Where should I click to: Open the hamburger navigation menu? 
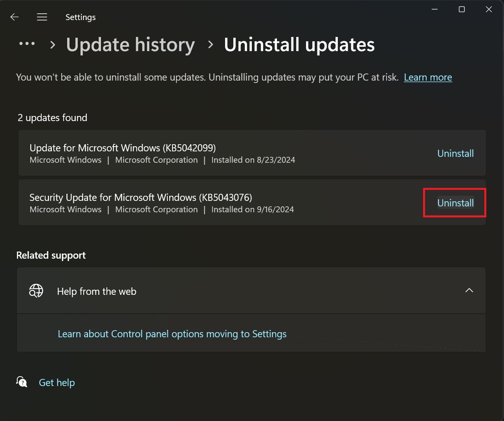tap(42, 17)
